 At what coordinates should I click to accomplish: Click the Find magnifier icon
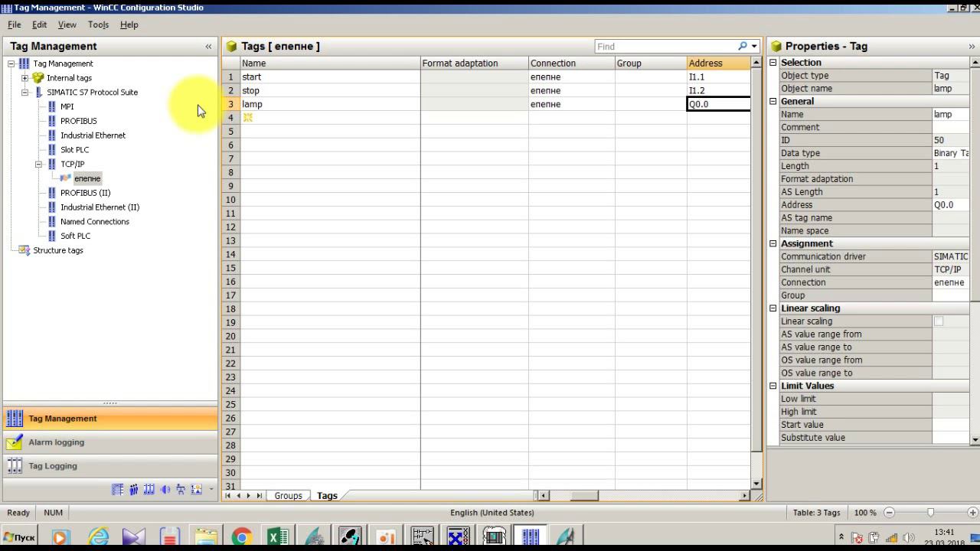tap(743, 47)
